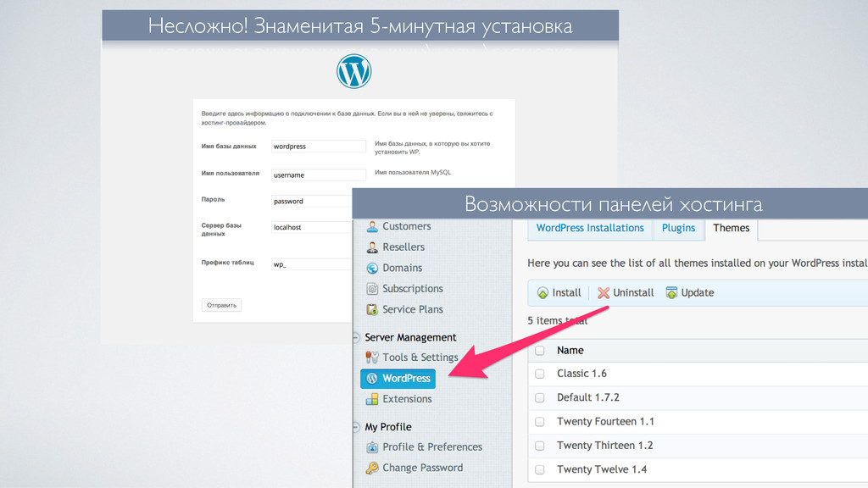Click the Change Password key icon
The height and width of the screenshot is (488, 868).
[x=372, y=468]
